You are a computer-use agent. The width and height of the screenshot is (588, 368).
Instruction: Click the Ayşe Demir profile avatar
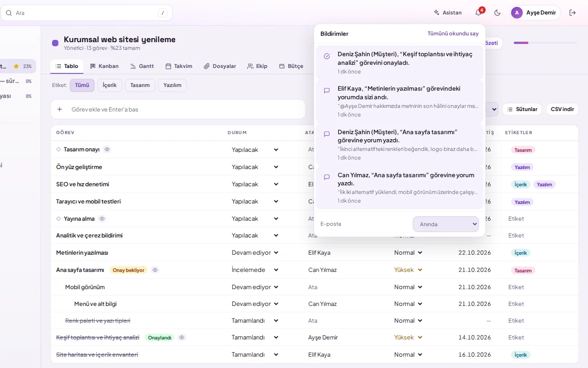point(517,13)
